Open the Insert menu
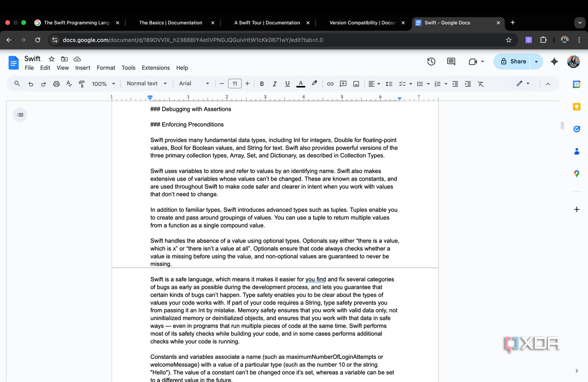588x382 pixels. click(83, 68)
